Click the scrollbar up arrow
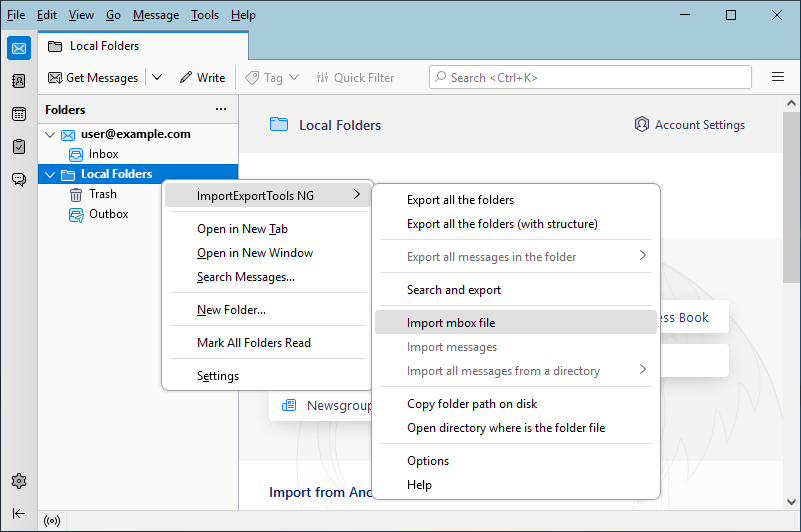The width and height of the screenshot is (801, 532). click(x=791, y=103)
